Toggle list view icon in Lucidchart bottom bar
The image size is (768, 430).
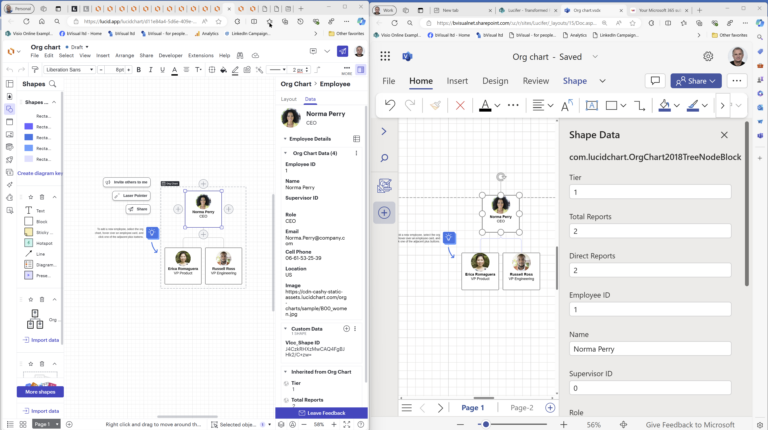pyautogui.click(x=10, y=424)
